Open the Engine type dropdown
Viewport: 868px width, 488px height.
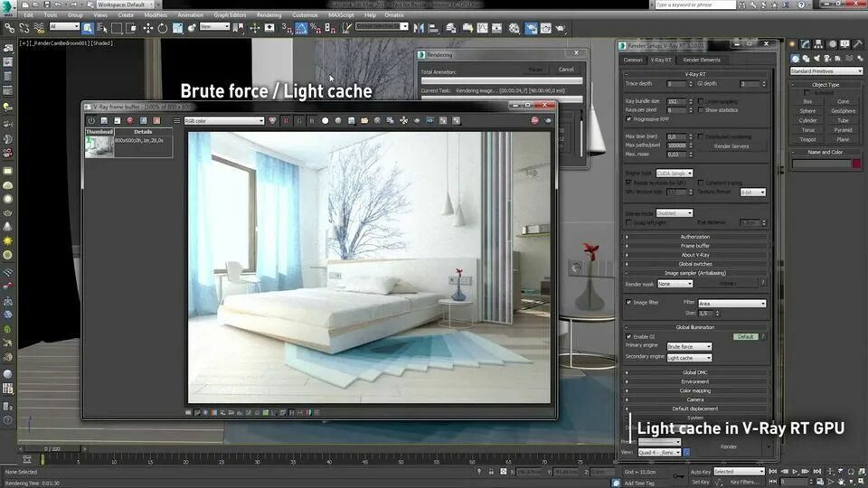coord(675,174)
